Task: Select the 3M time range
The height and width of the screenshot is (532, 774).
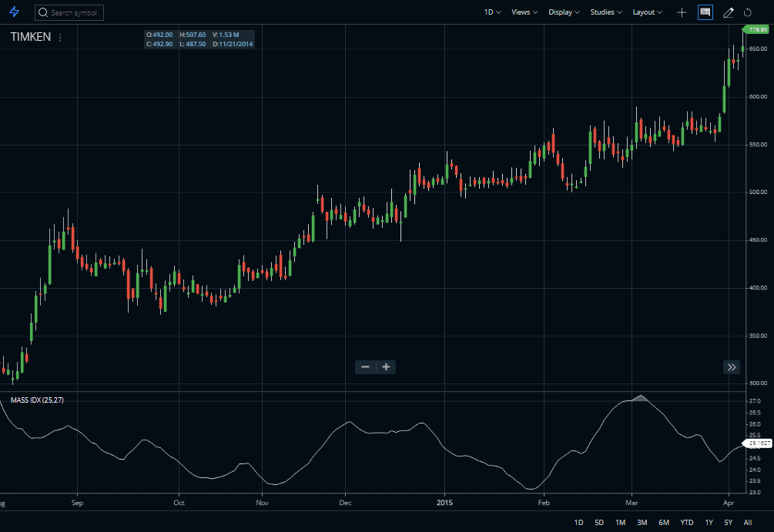Action: coord(642,522)
